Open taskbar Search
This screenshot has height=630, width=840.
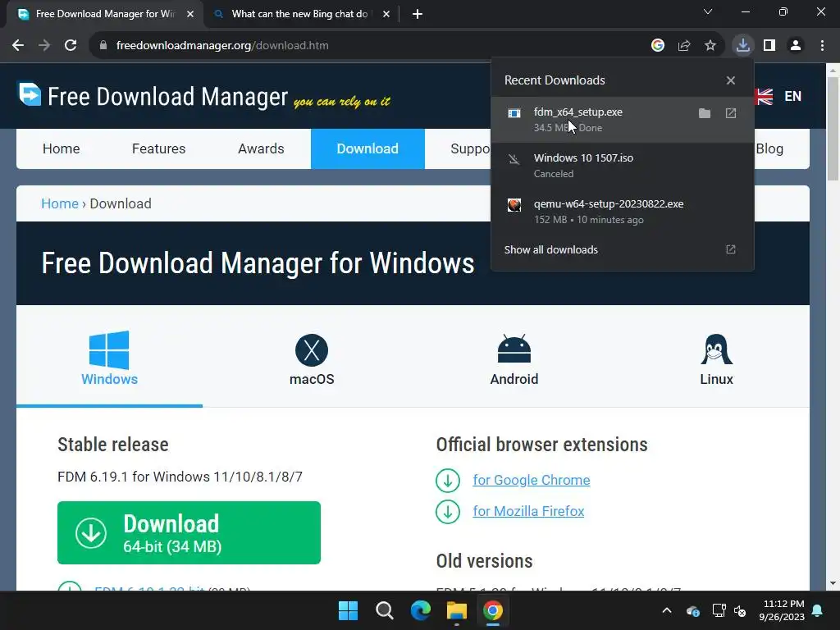384,610
